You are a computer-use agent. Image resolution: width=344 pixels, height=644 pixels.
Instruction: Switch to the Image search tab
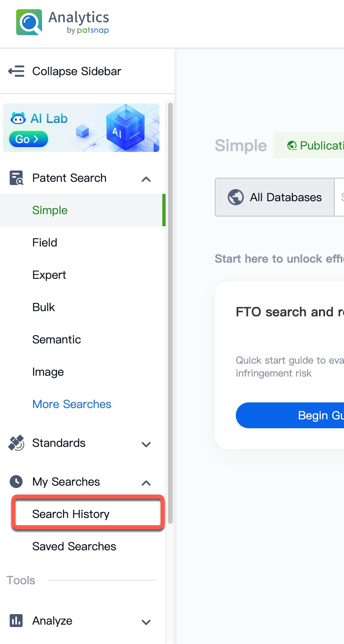pos(48,372)
